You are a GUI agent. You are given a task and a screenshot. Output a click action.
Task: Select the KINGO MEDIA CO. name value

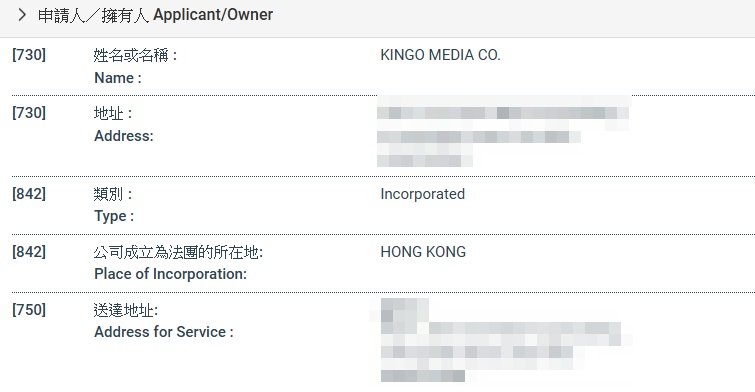[441, 55]
